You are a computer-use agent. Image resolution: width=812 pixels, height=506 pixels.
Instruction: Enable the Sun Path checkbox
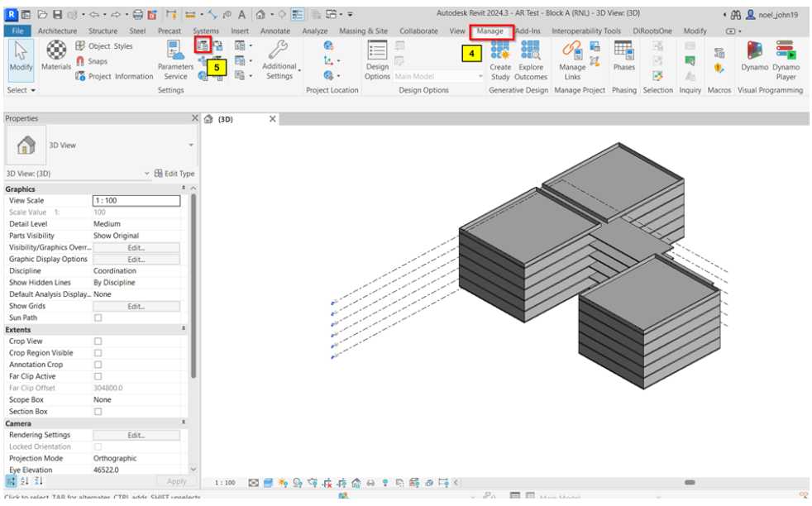(98, 317)
